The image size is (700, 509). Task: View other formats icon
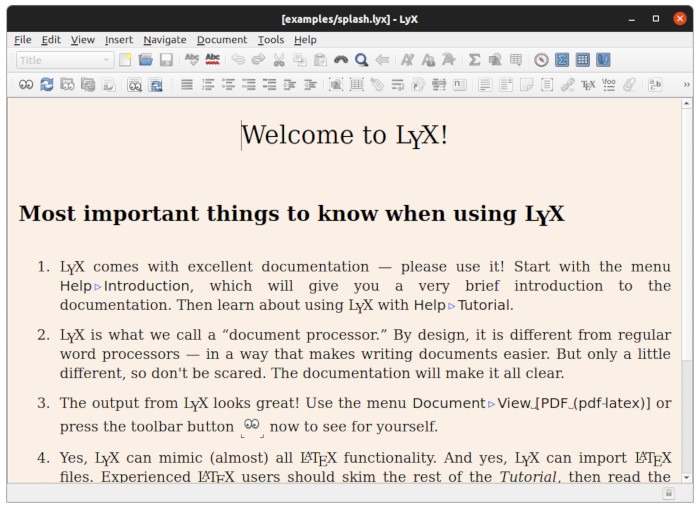[134, 84]
